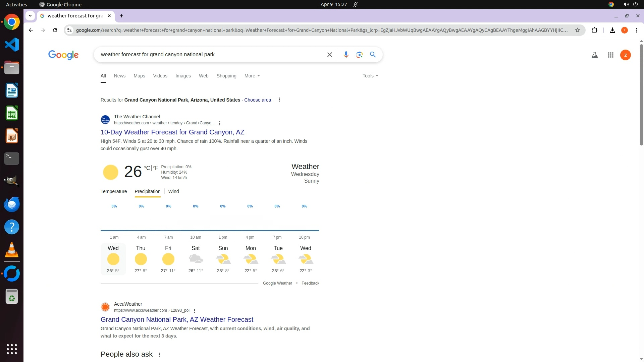Expand the More search filters dropdown
The image size is (644, 362).
click(252, 76)
